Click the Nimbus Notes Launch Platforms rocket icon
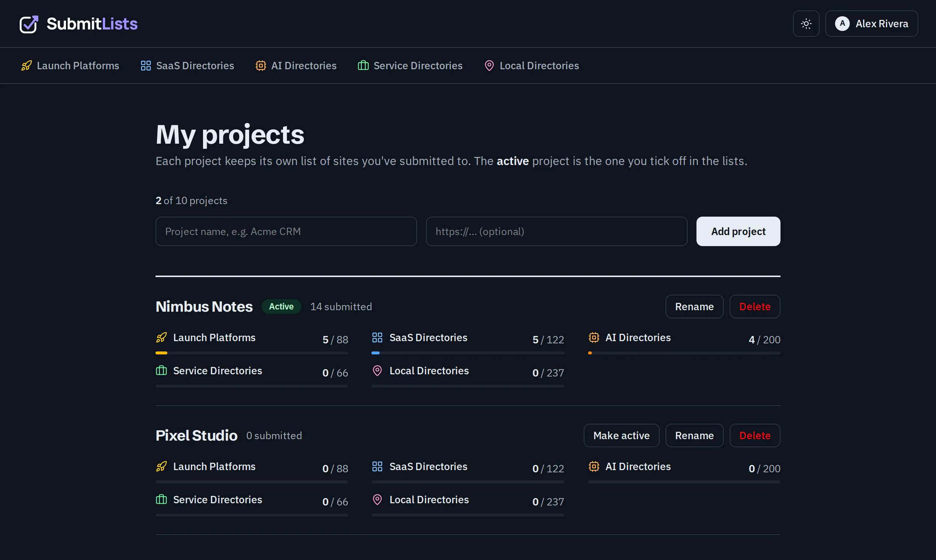 [x=161, y=337]
